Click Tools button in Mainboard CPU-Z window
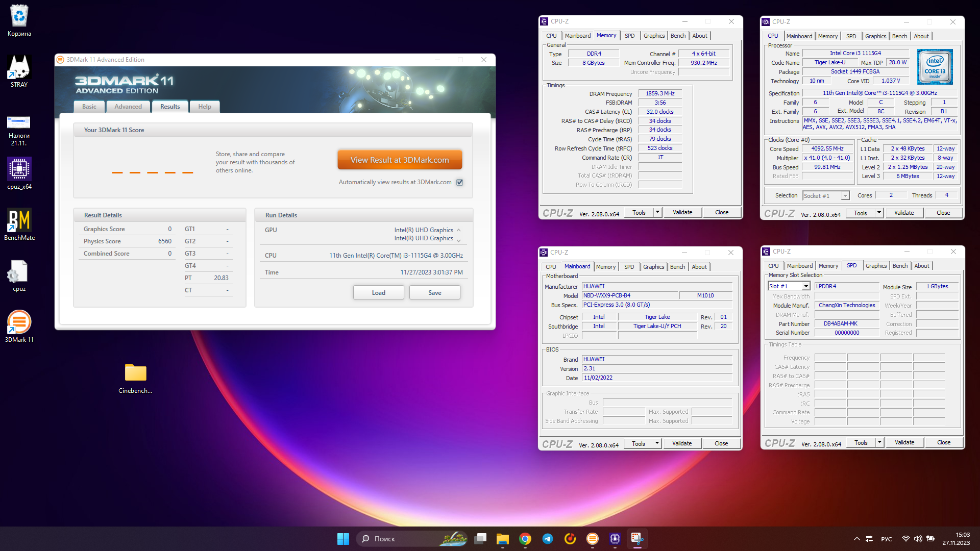The height and width of the screenshot is (551, 980). 639,443
